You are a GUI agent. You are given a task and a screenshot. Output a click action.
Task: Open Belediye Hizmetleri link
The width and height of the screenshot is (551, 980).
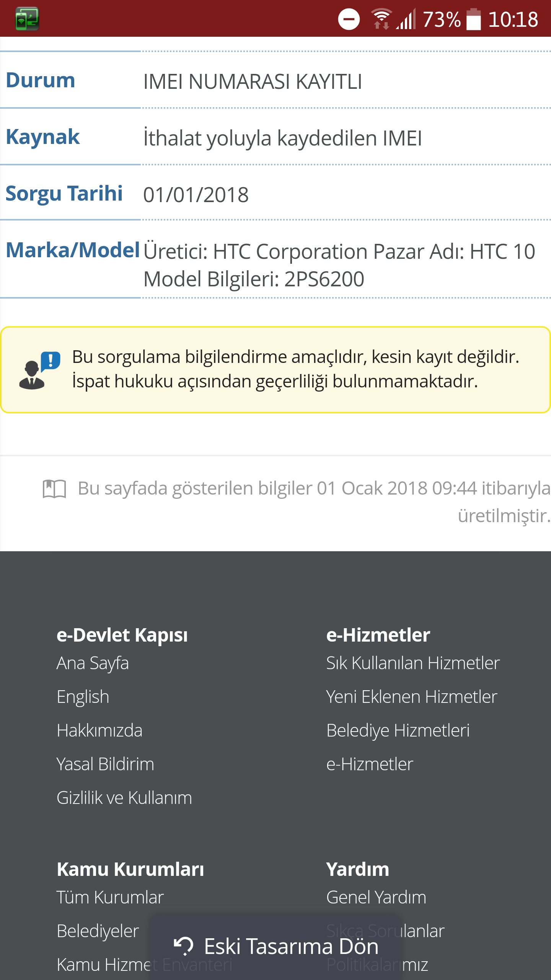[x=398, y=730]
